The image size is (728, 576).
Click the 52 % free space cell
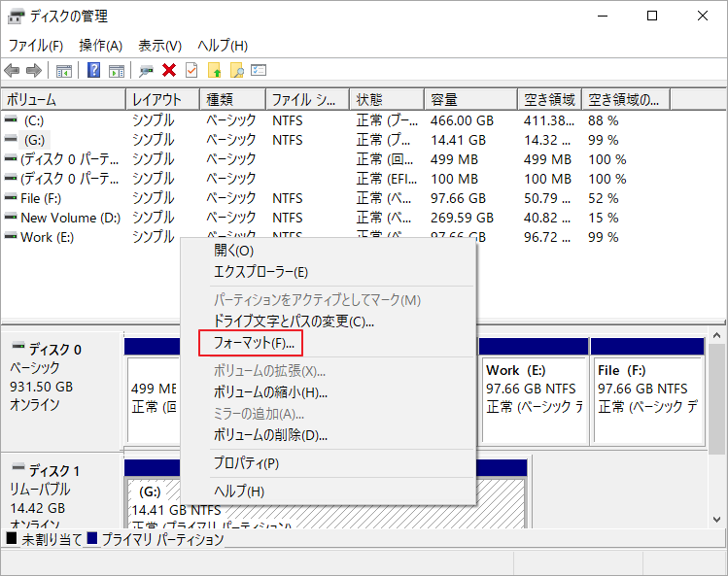coord(604,198)
